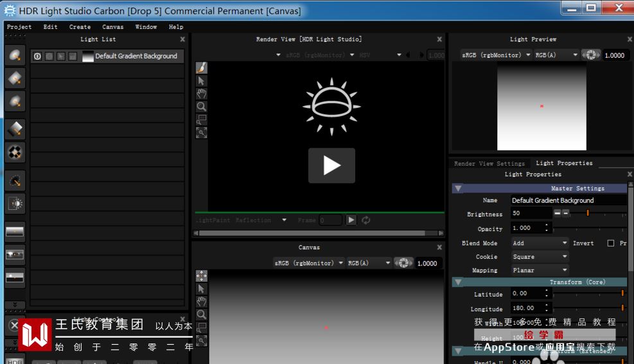
Task: Click the Canvas exposure aperture icon
Action: coord(403,263)
